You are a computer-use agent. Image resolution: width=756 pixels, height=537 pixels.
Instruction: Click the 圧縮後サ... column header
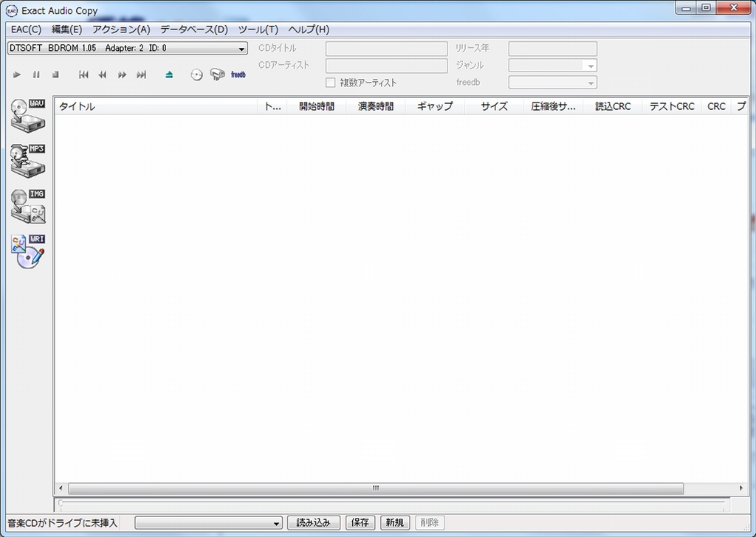pyautogui.click(x=554, y=106)
